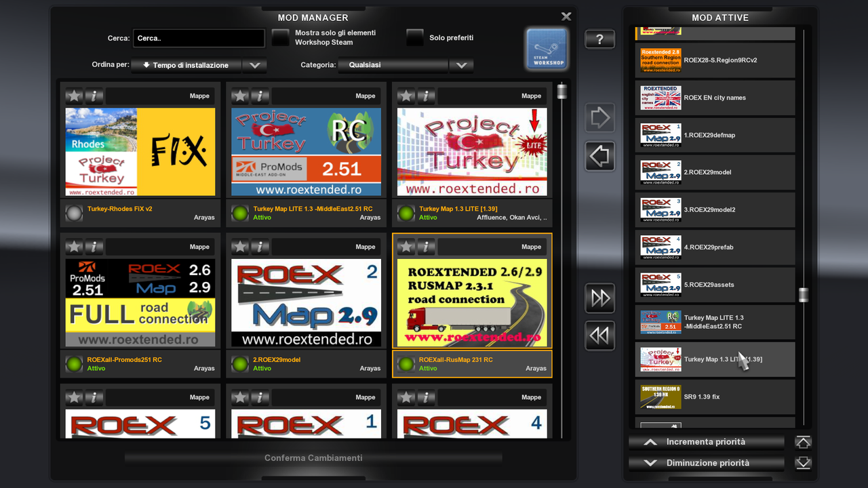This screenshot has width=868, height=488.
Task: Select 2.ROEX29model row in active mods
Action: point(715,172)
